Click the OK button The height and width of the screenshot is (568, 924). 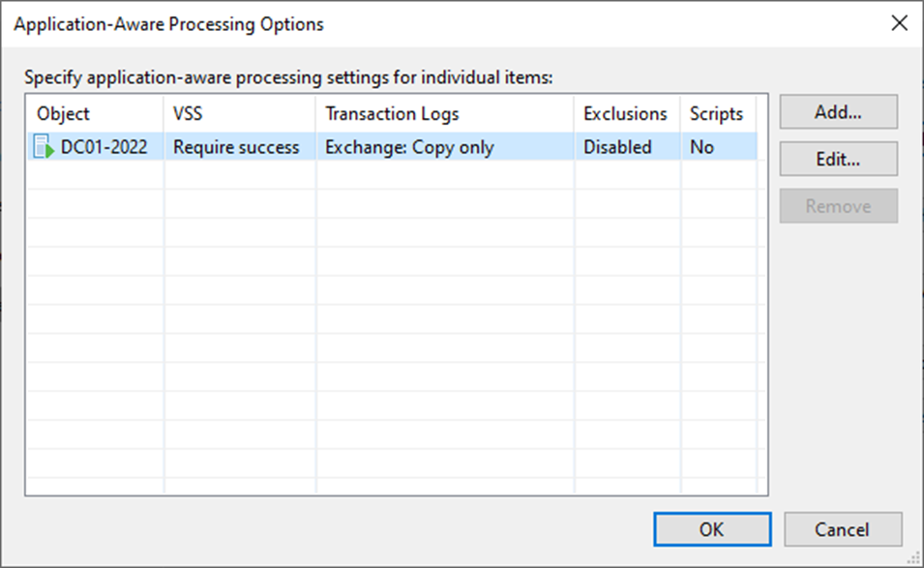pyautogui.click(x=712, y=529)
